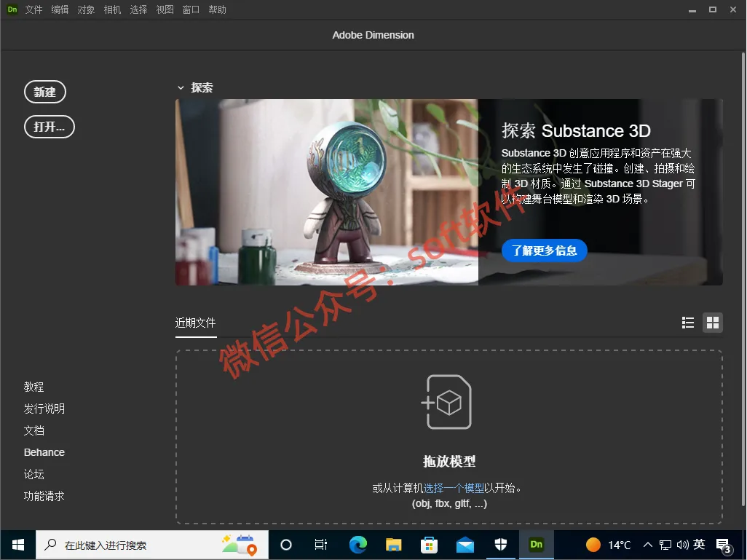Open the 功能请求 link
The width and height of the screenshot is (747, 560).
[44, 496]
